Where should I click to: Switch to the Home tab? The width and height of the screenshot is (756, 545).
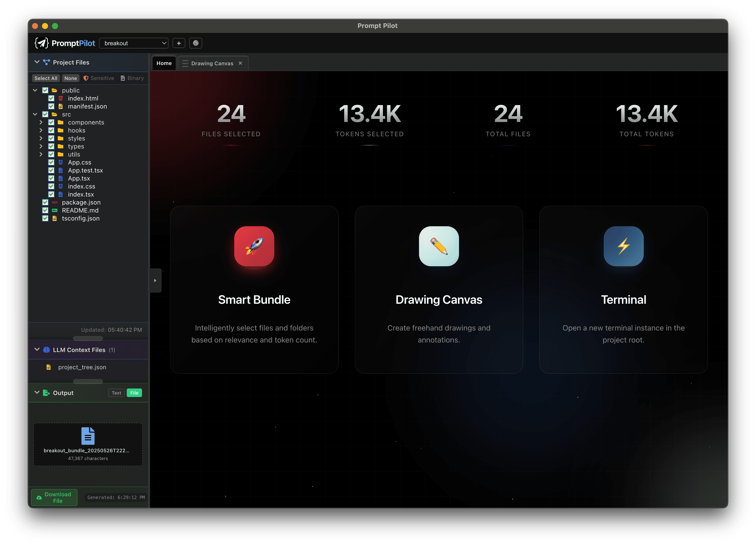[x=164, y=63]
